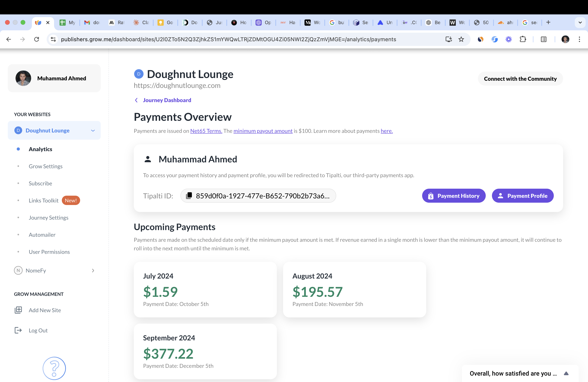Click the Payments Overview heading
This screenshot has width=588, height=382.
pos(183,117)
